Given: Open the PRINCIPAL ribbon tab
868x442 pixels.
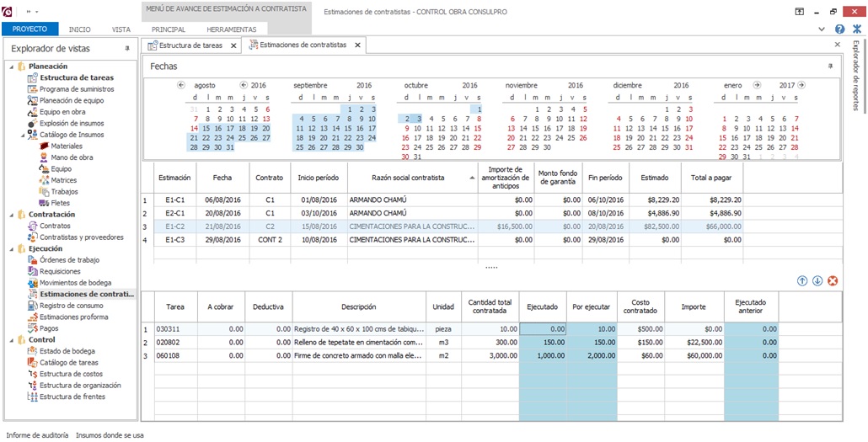Looking at the screenshot, I should [168, 29].
